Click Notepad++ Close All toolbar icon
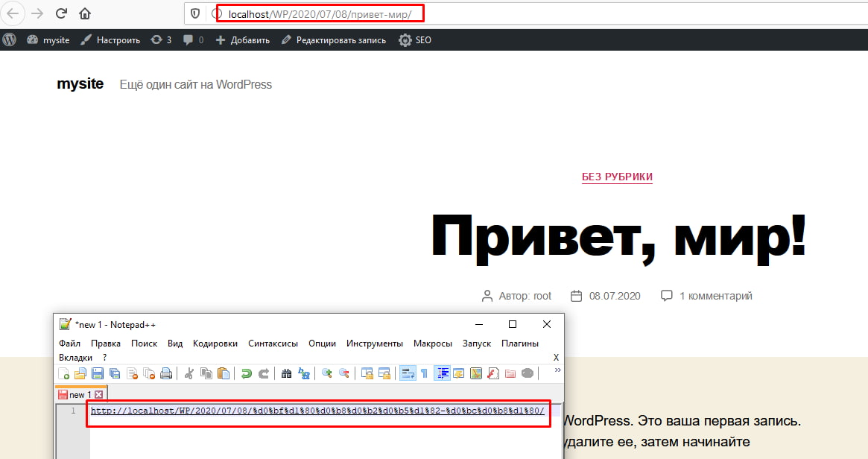Screen dimensions: 868x459 (x=149, y=374)
